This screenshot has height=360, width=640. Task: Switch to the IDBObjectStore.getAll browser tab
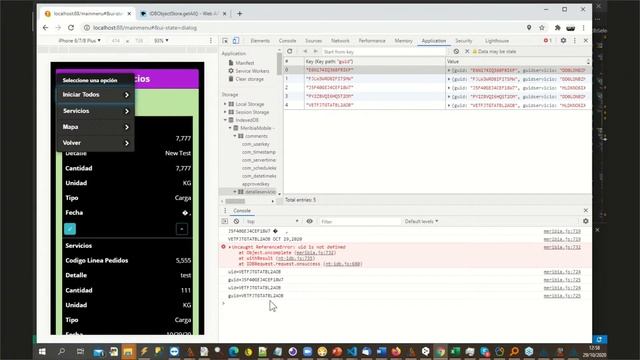coord(183,13)
